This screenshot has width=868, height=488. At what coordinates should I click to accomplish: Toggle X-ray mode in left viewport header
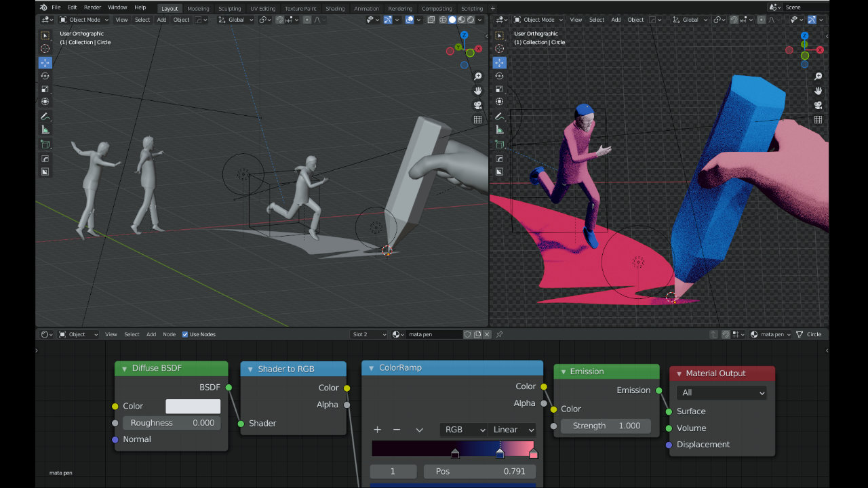431,20
